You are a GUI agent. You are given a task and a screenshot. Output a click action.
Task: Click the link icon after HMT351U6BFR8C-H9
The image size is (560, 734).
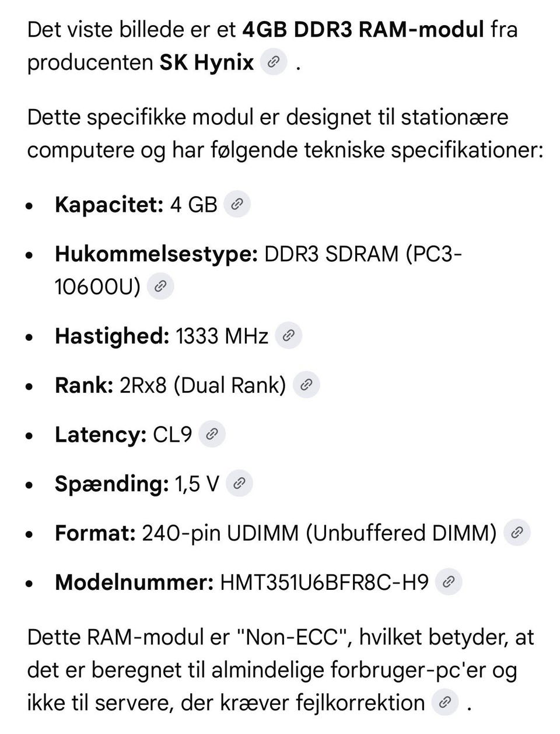[449, 582]
